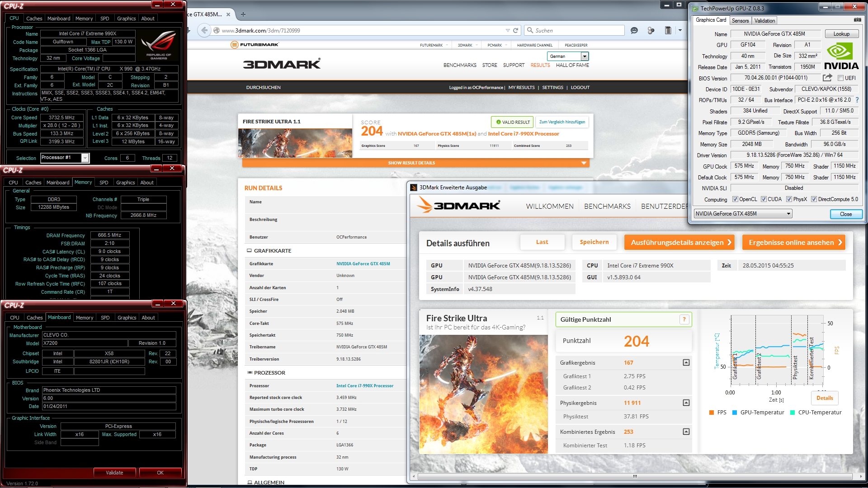Open the Graphics tab in bottom CPU-Z window

[x=127, y=318]
